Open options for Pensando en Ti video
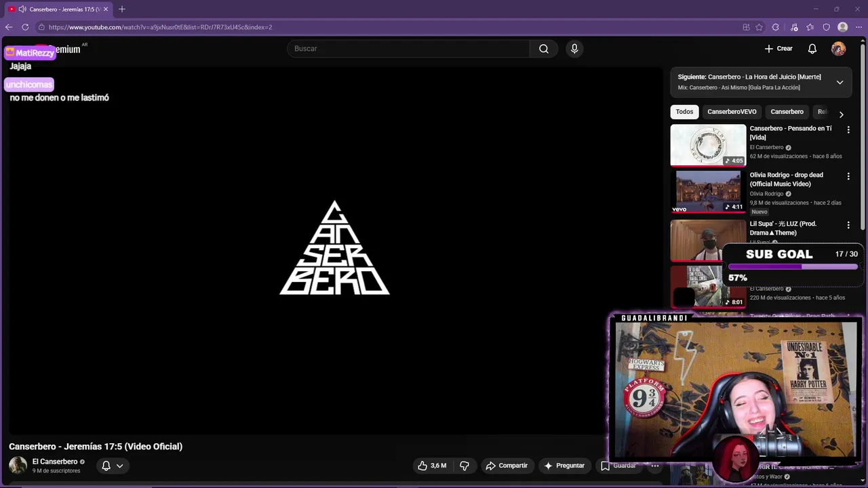The image size is (868, 488). [848, 129]
